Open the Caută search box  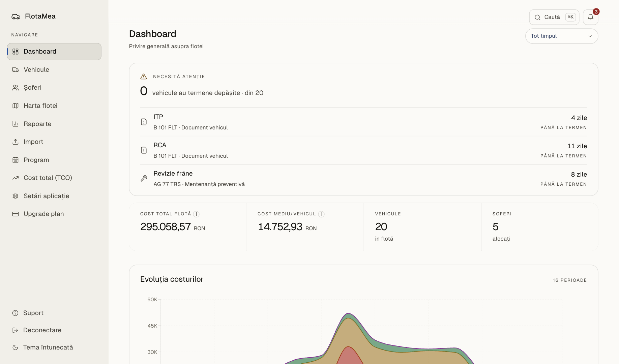point(554,17)
